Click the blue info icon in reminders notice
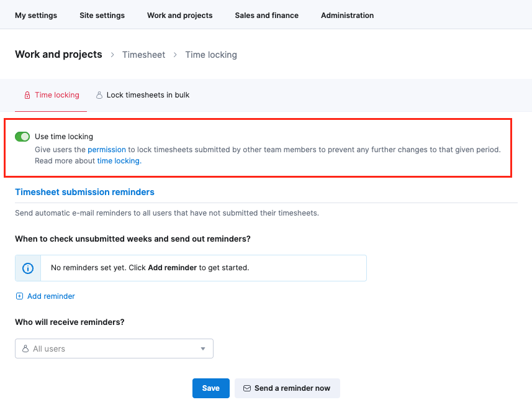Image resolution: width=532 pixels, height=415 pixels. (28, 268)
